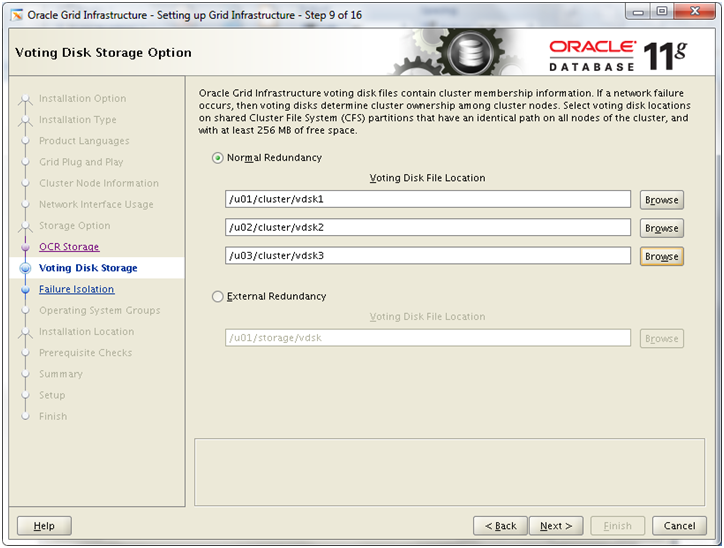The width and height of the screenshot is (724, 548).
Task: Click the Voting Disk Storage Option heading
Action: 103,53
